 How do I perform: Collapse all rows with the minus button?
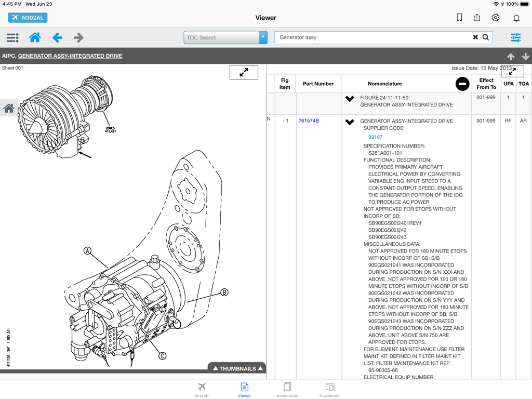[462, 84]
